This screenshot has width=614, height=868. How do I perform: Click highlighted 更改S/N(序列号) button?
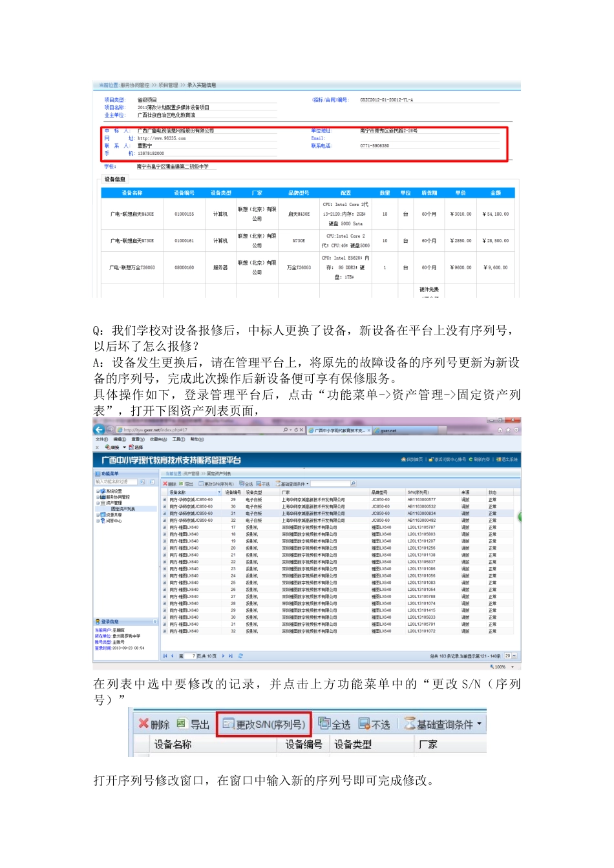coord(264,724)
